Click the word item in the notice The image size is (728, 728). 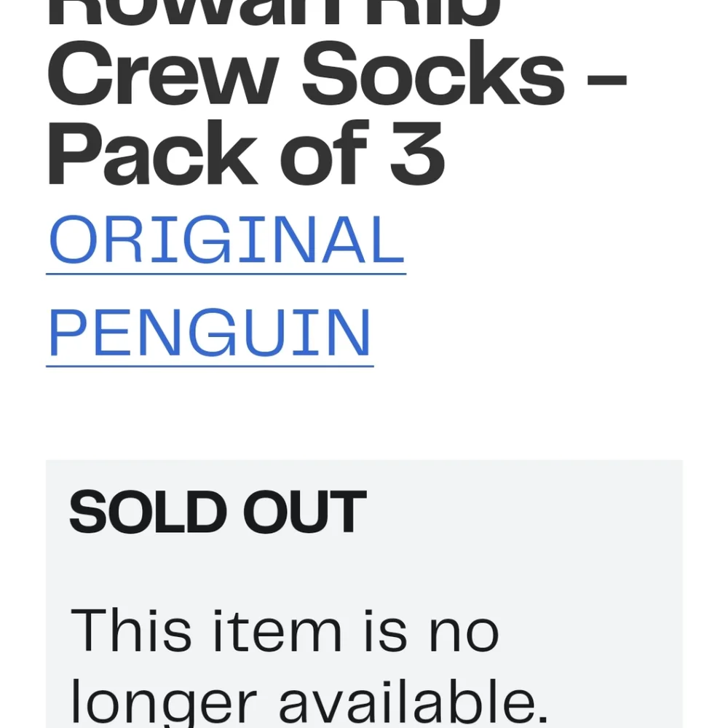pyautogui.click(x=277, y=630)
